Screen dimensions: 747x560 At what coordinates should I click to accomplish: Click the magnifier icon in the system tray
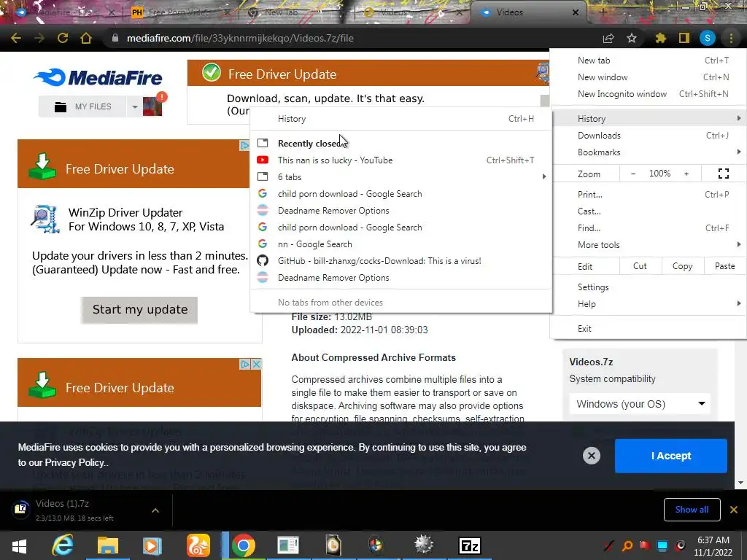coord(627,545)
